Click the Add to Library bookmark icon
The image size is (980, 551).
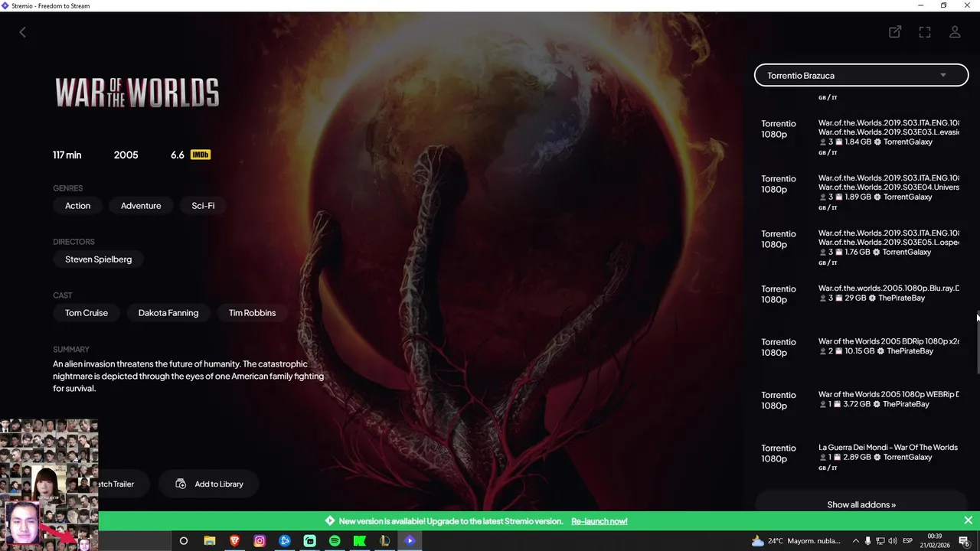click(x=181, y=484)
